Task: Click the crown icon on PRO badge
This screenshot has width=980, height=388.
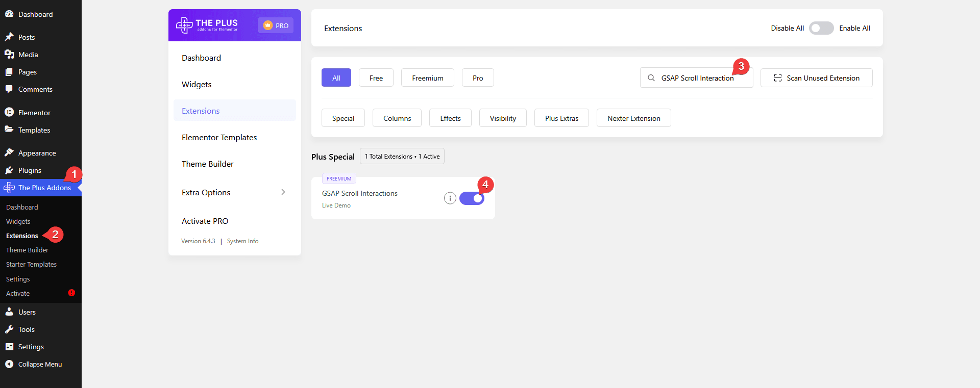Action: [x=267, y=25]
